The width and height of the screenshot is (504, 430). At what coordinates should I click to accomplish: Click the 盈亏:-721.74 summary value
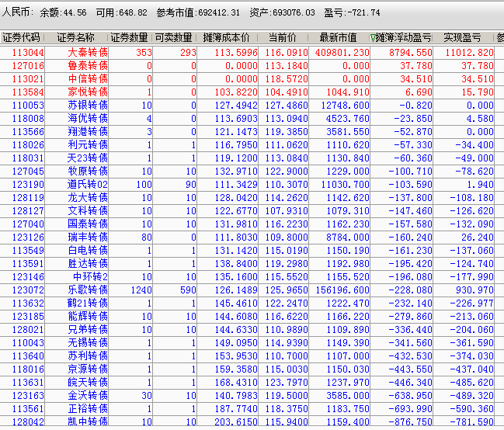point(352,12)
